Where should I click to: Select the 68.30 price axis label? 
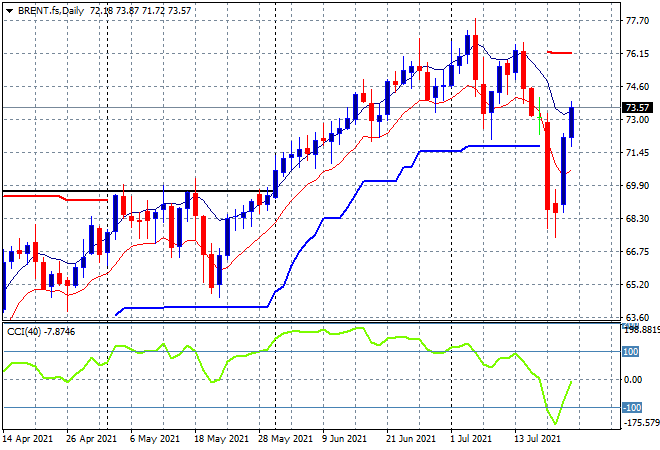637,218
